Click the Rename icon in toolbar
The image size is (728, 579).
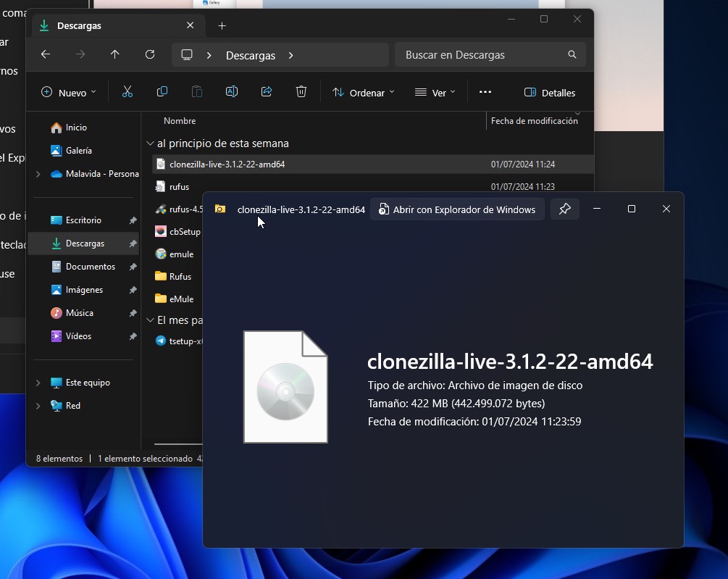tap(232, 92)
